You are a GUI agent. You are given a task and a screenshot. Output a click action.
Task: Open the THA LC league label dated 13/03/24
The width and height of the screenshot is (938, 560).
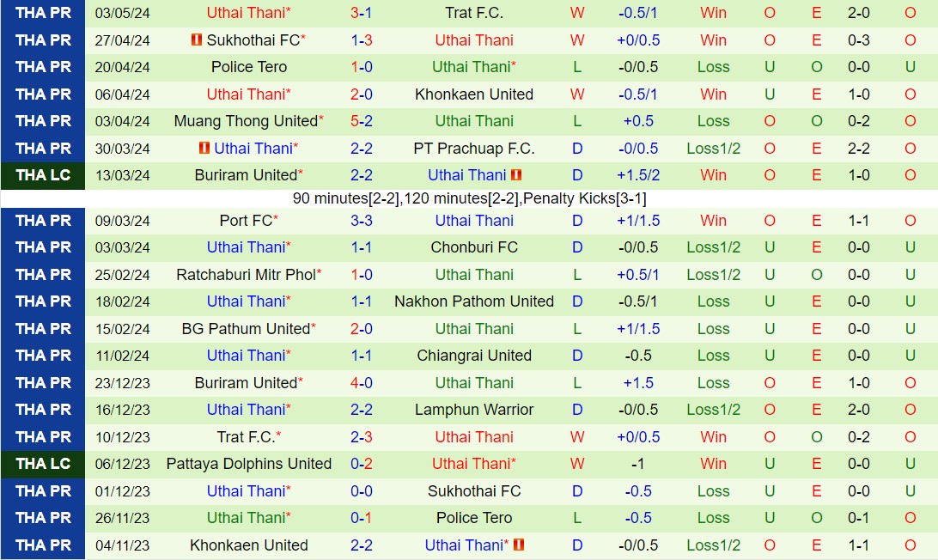point(43,175)
